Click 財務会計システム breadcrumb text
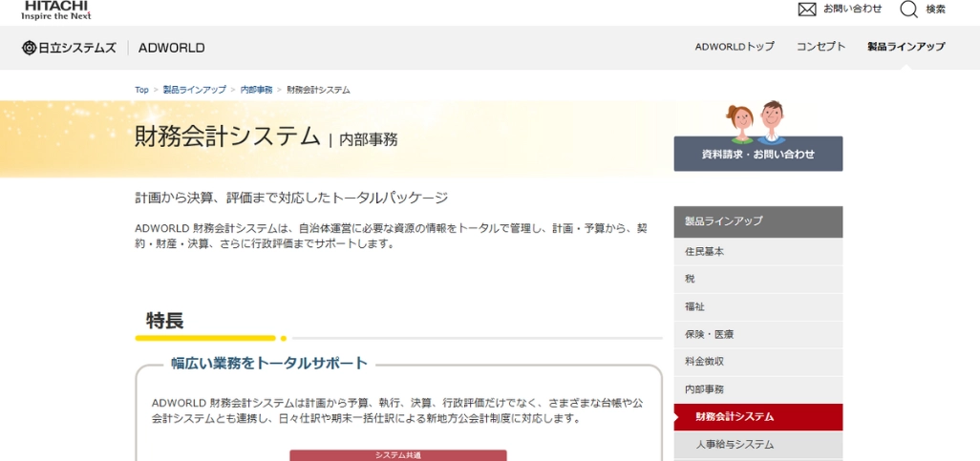 coord(318,90)
